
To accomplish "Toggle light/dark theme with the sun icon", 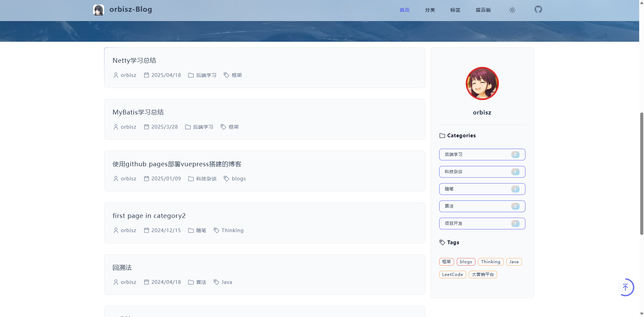I will [512, 10].
